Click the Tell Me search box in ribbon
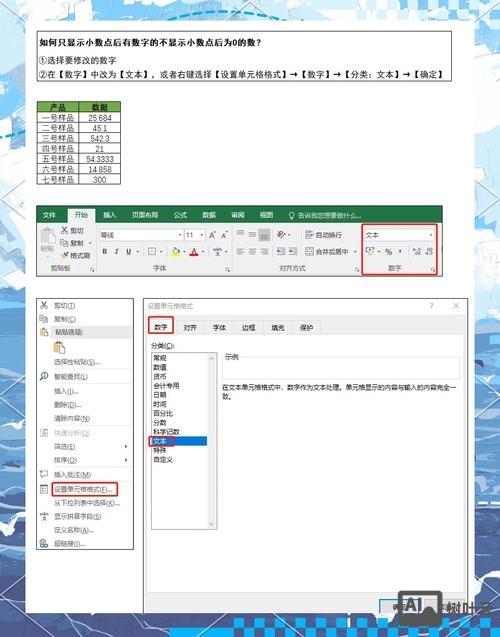Image resolution: width=500 pixels, height=637 pixels. [x=324, y=215]
